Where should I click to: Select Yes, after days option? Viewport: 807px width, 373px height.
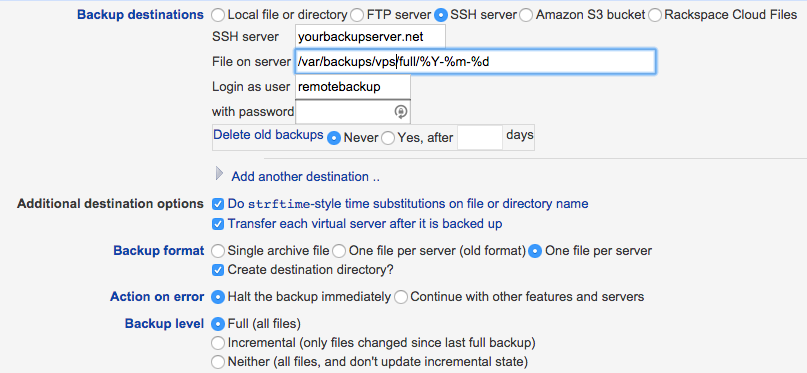point(388,138)
